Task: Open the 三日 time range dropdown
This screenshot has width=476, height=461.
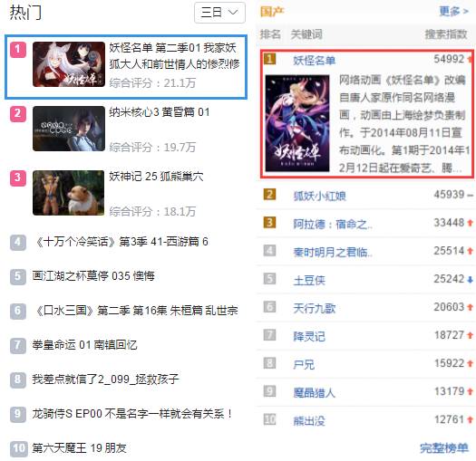Action: (x=219, y=13)
